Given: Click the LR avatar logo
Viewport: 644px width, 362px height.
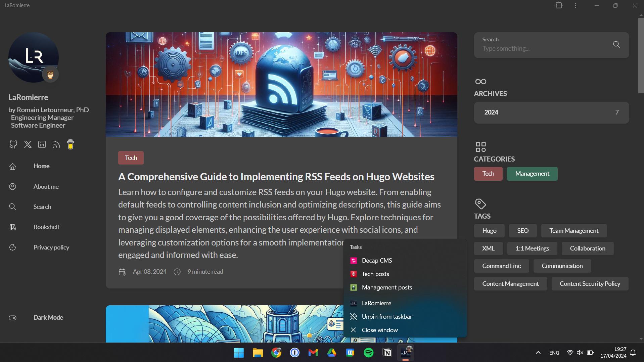Looking at the screenshot, I should click(34, 57).
